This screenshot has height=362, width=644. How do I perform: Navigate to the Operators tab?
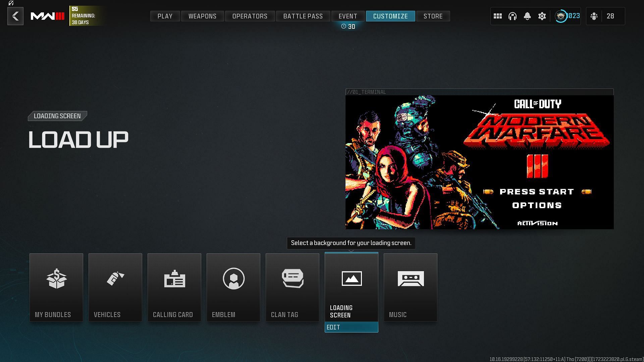(x=250, y=16)
